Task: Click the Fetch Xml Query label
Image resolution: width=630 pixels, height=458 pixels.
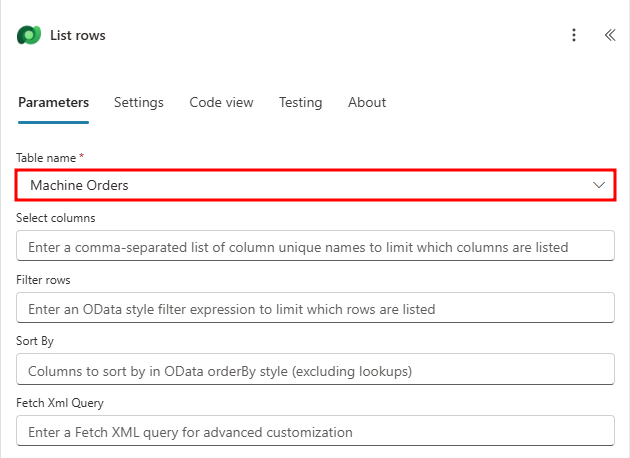Action: 60,403
